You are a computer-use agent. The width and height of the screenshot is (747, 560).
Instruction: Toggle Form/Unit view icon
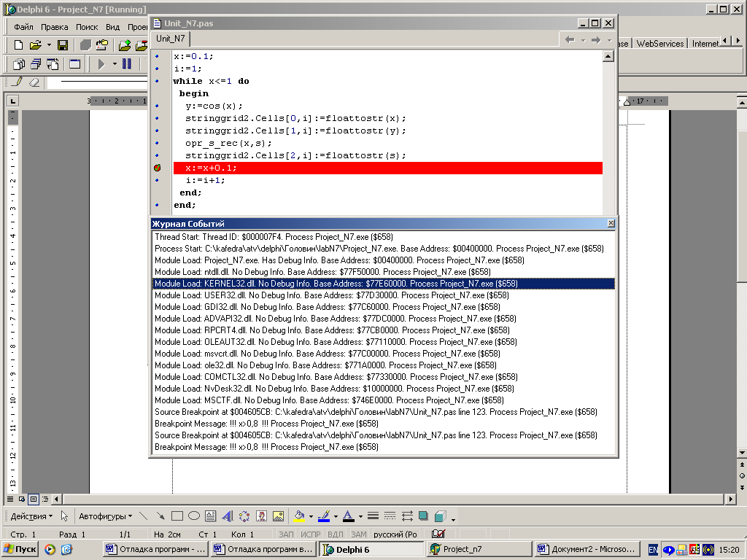[53, 64]
